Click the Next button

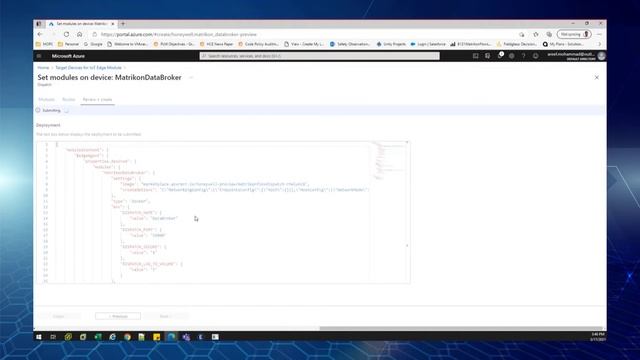[165, 316]
